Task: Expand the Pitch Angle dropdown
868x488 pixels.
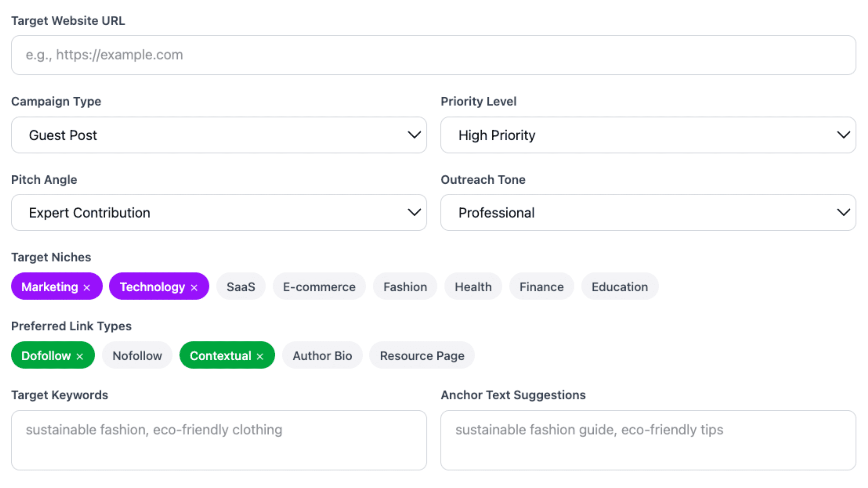Action: pos(219,213)
